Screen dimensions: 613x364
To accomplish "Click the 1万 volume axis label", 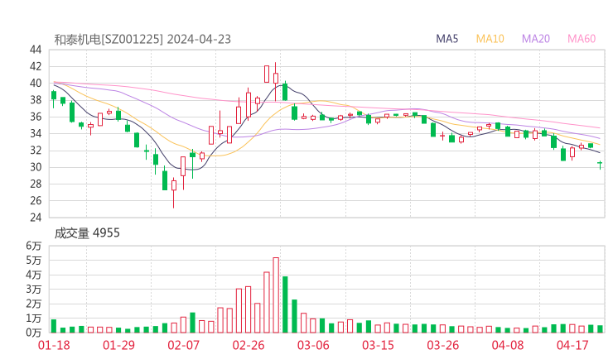I will point(34,318).
